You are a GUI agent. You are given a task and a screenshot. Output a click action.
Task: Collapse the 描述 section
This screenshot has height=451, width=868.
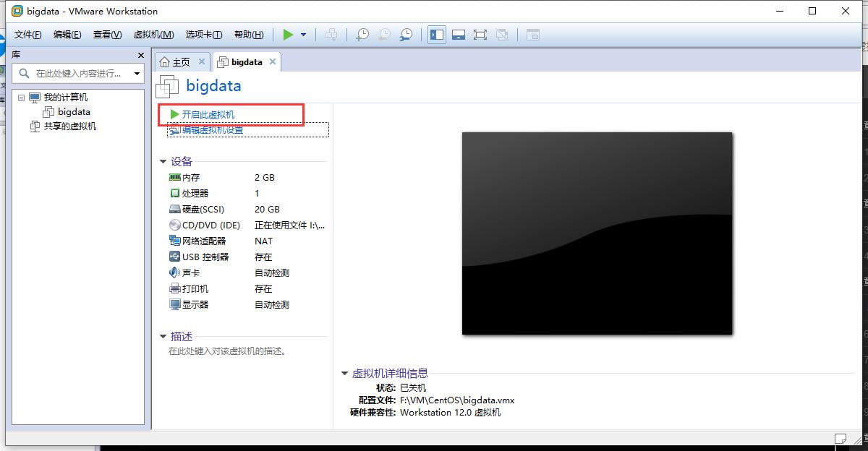pyautogui.click(x=163, y=337)
